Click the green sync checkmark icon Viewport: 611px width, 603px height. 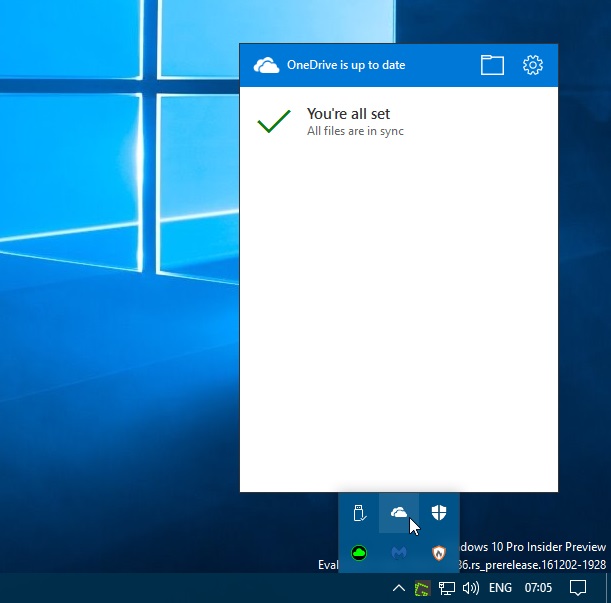274,121
